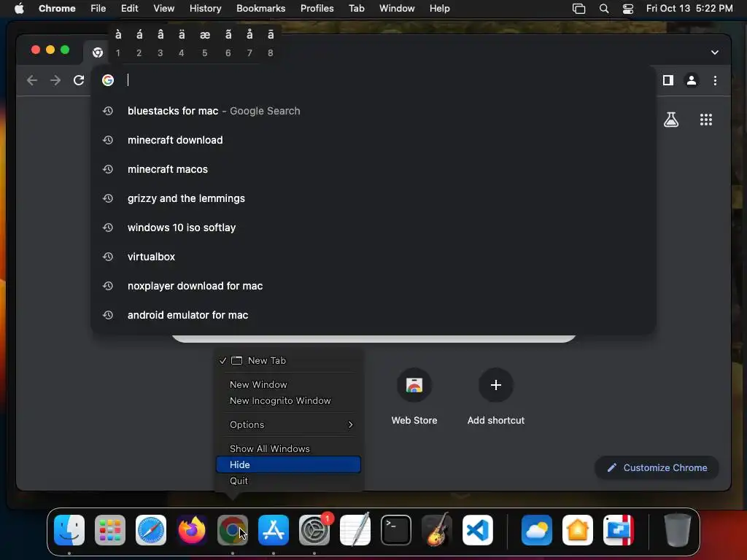This screenshot has height=560, width=747.
Task: Click the Stage Manager icon in menu bar
Action: click(578, 9)
